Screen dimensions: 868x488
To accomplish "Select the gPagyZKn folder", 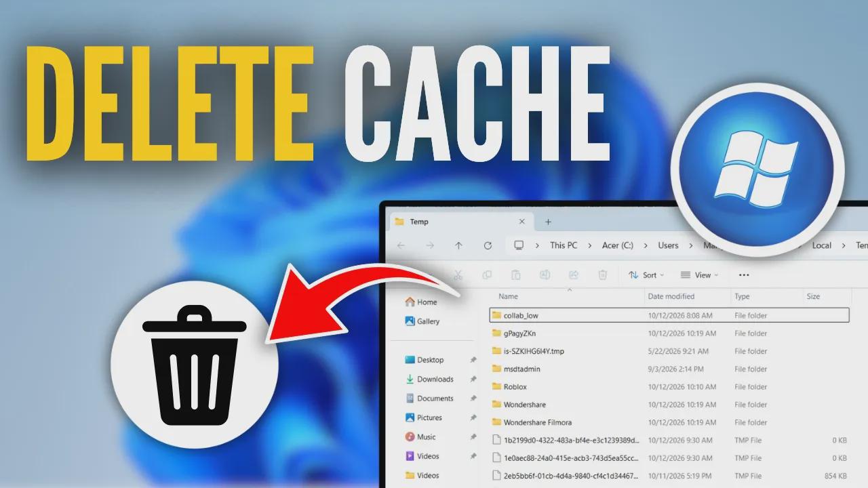I will tap(519, 333).
